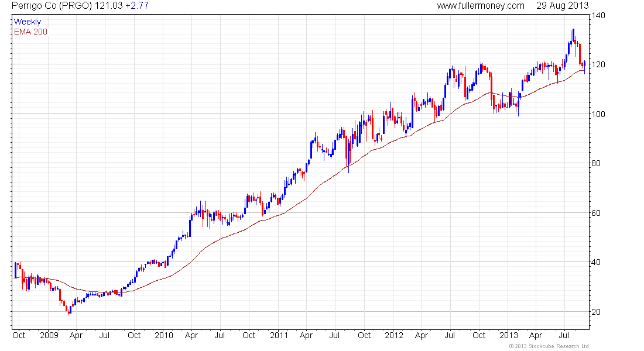Viewport: 644px width, 351px height.
Task: Click the Apr label right after 2012
Action: click(x=422, y=335)
